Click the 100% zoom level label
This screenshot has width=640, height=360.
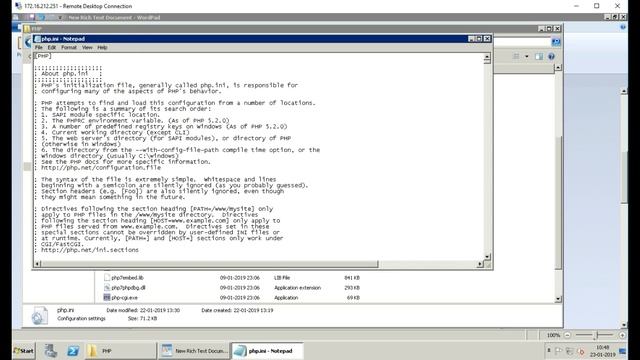pyautogui.click(x=553, y=335)
